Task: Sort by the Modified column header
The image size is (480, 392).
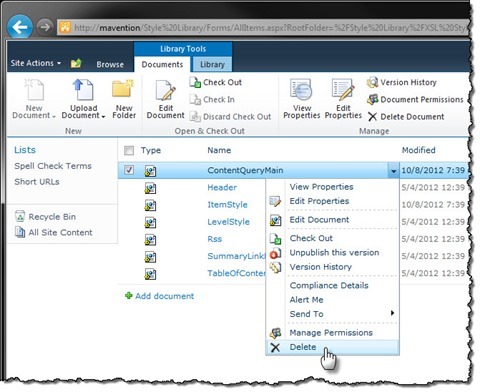Action: pyautogui.click(x=418, y=150)
